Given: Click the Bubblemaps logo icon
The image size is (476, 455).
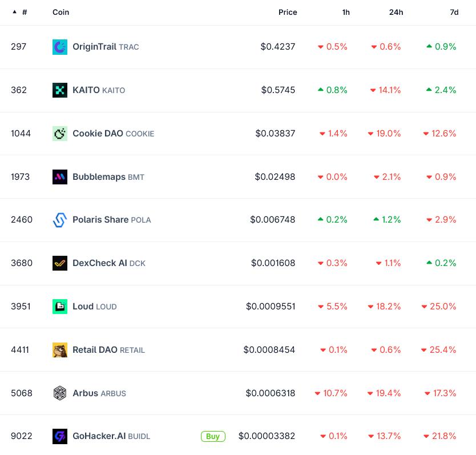Looking at the screenshot, I should tap(59, 177).
